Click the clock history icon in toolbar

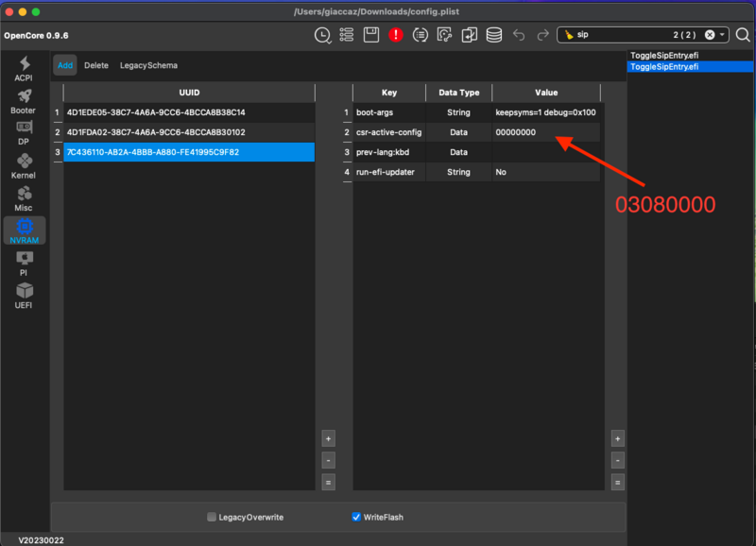[323, 35]
